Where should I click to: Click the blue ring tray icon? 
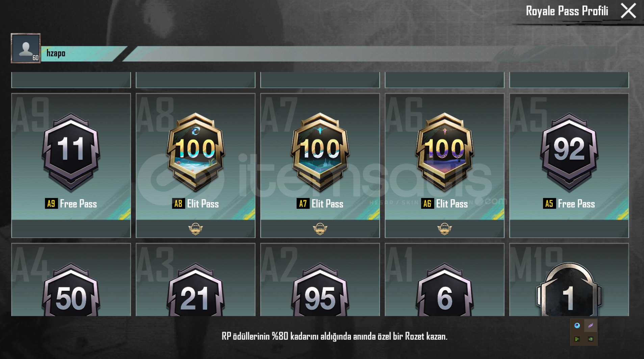(x=577, y=326)
